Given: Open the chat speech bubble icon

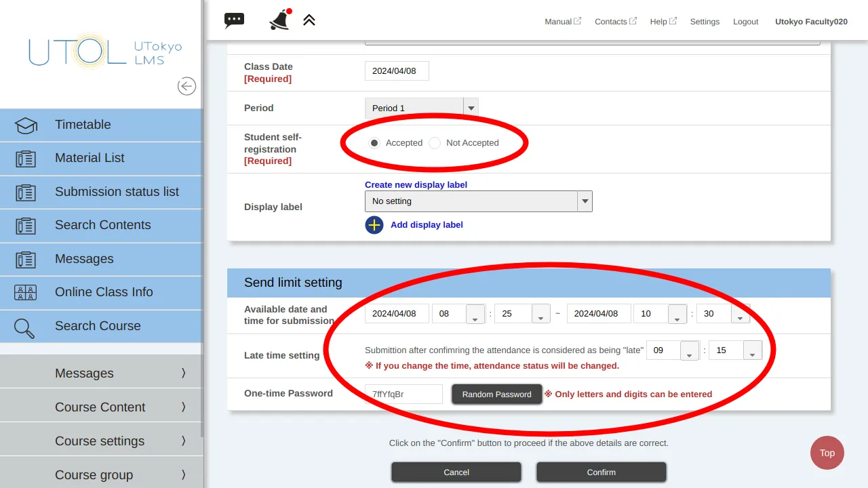Looking at the screenshot, I should pos(234,20).
